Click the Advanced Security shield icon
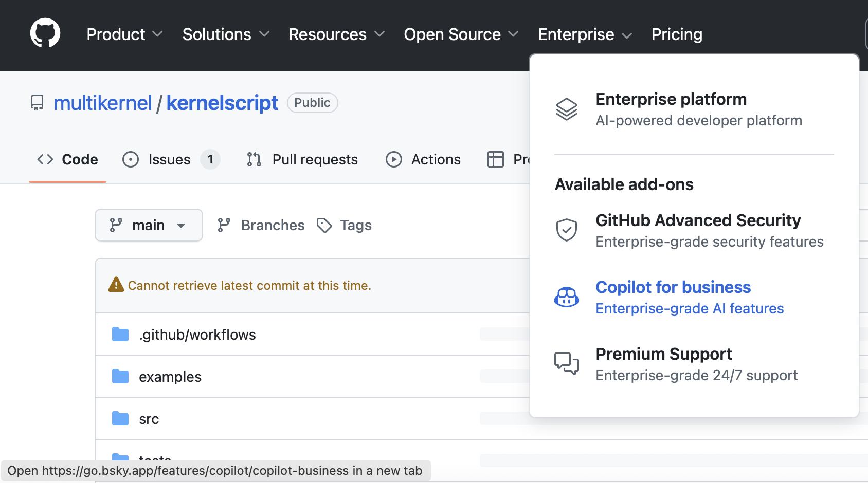 [566, 230]
